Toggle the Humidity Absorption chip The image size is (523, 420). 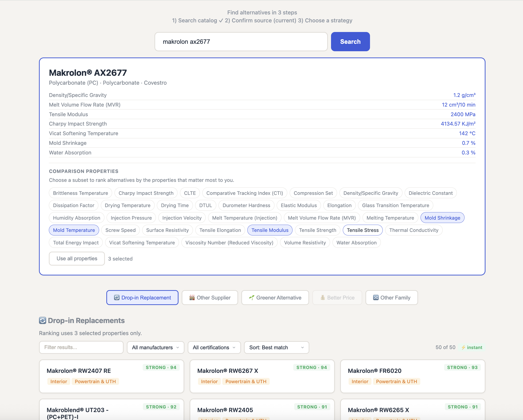click(77, 218)
